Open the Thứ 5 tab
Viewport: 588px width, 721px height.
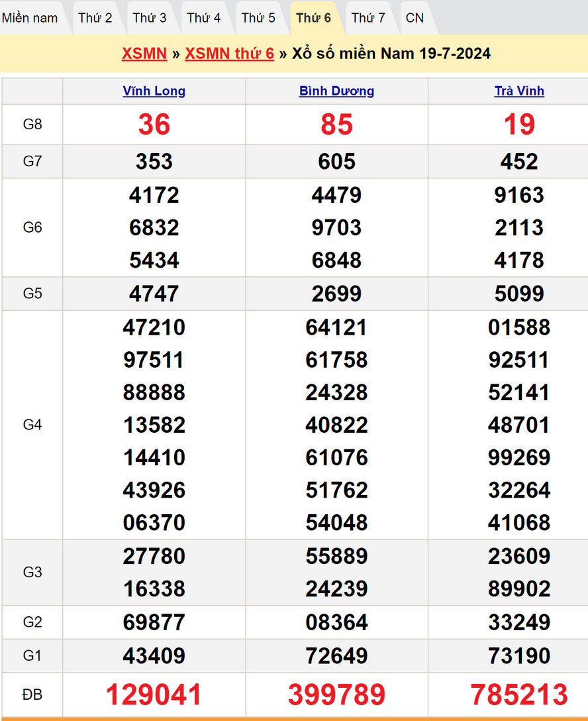(258, 18)
